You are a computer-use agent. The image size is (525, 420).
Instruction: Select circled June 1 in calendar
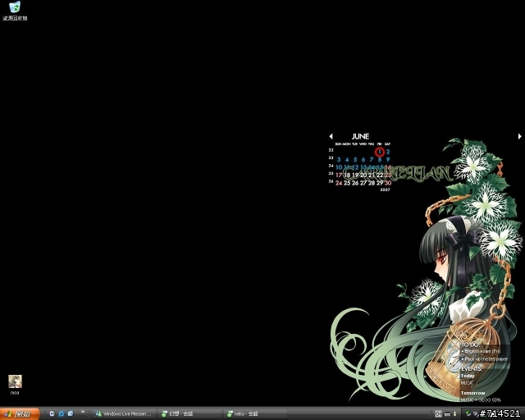pos(379,152)
